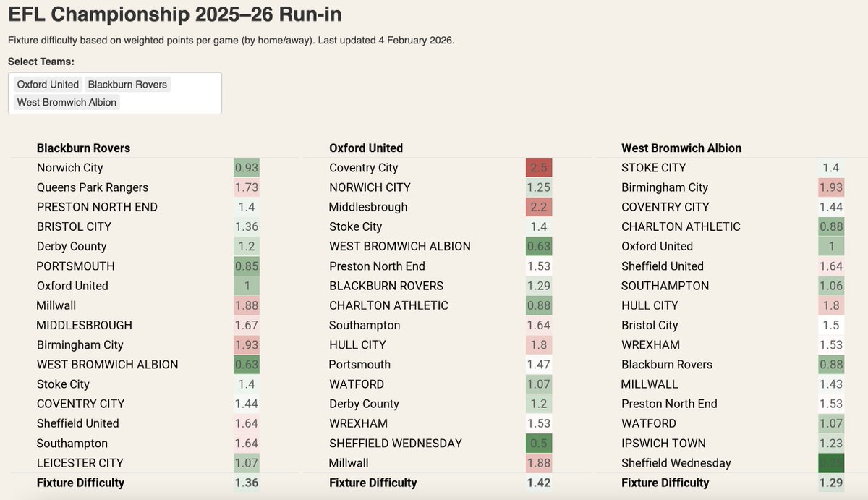Click the 0.85 value beside PORTSMOUTH
Viewport: 868px width, 500px height.
click(247, 266)
